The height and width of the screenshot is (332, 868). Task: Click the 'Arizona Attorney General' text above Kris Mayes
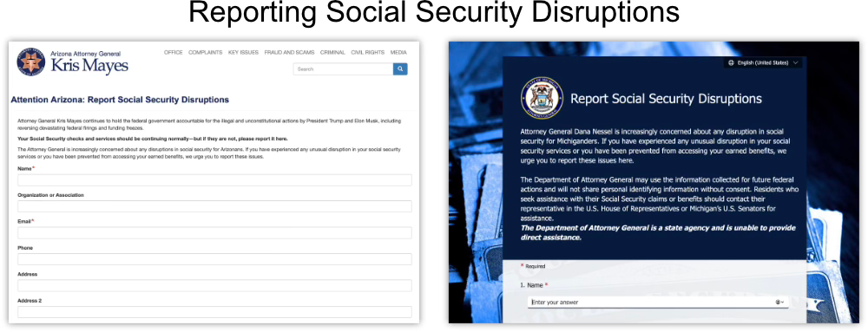(x=85, y=54)
